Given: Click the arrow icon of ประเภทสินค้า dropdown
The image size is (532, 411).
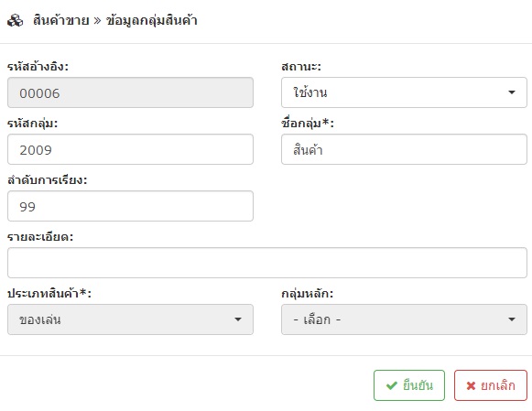Looking at the screenshot, I should click(238, 319).
